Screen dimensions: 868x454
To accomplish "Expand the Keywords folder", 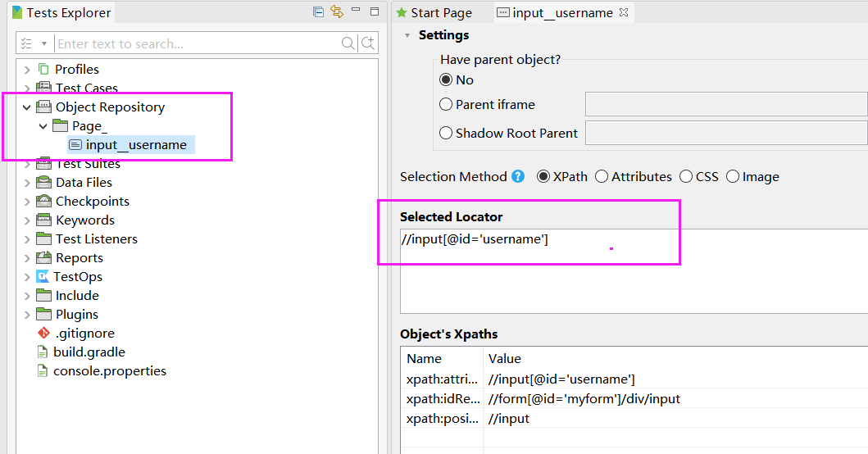I will point(27,220).
